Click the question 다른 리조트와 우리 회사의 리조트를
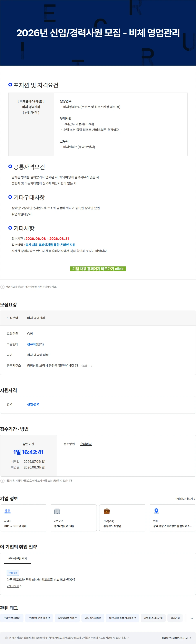The height and width of the screenshot is (644, 196). (x=41, y=579)
